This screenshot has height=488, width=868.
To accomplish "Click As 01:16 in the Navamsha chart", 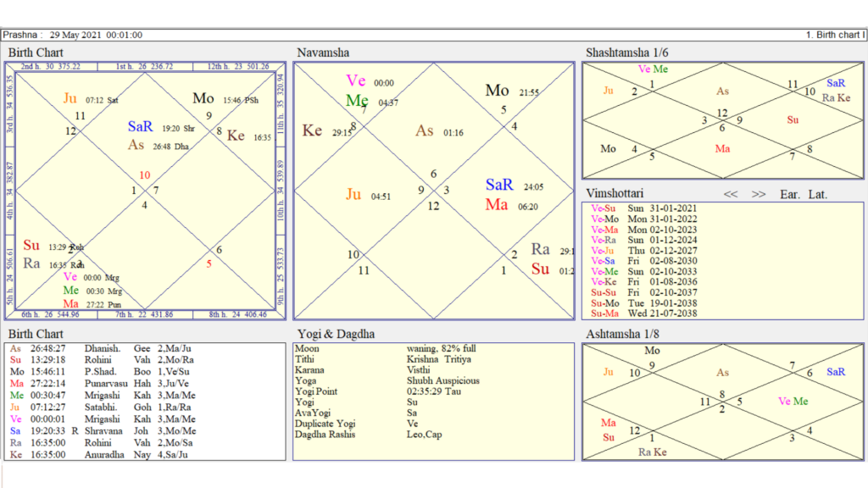I will point(440,131).
